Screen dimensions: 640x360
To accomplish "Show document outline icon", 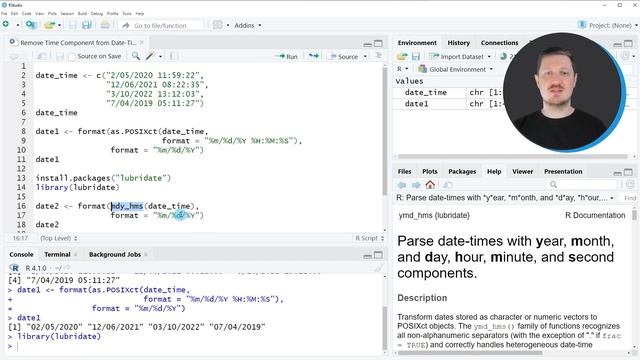I will [x=378, y=56].
